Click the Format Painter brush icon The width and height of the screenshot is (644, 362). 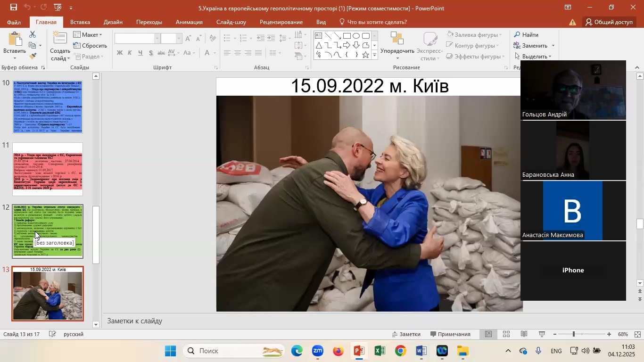(33, 56)
